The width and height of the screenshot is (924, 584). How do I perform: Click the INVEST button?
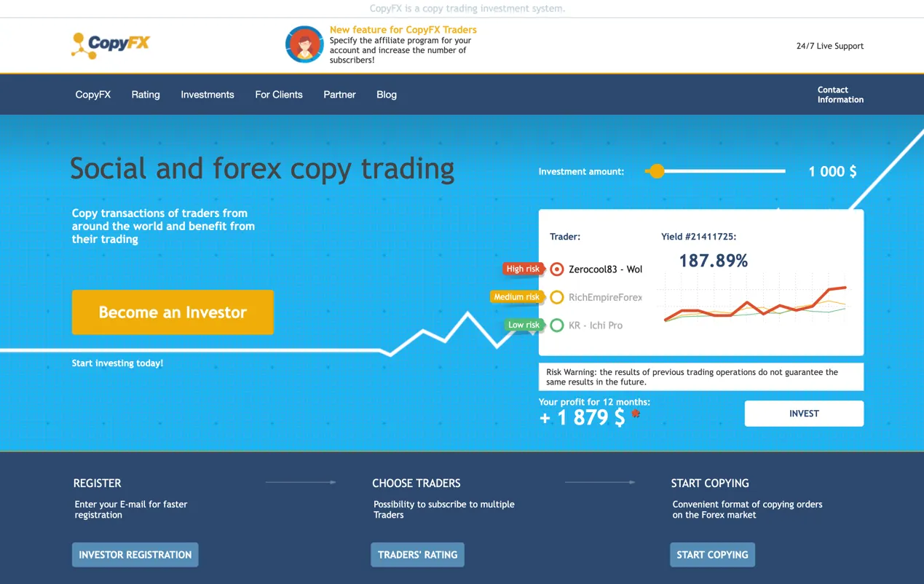tap(804, 414)
